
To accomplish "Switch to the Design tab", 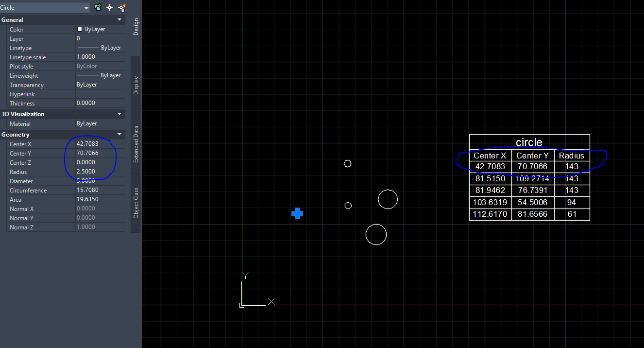I will 136,27.
